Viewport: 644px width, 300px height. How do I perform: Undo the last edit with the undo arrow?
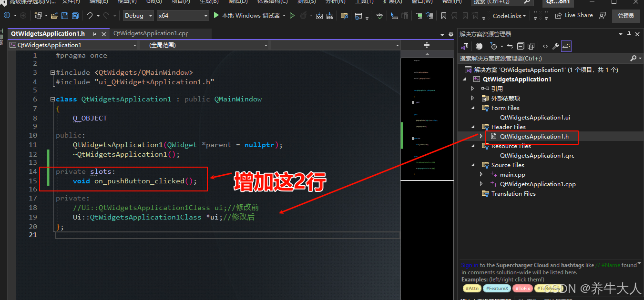point(89,15)
